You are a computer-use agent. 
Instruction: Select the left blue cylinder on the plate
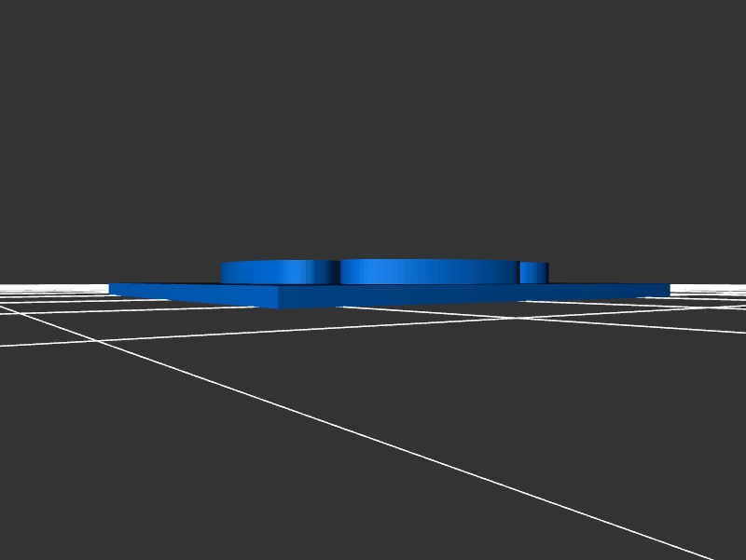pyautogui.click(x=278, y=273)
